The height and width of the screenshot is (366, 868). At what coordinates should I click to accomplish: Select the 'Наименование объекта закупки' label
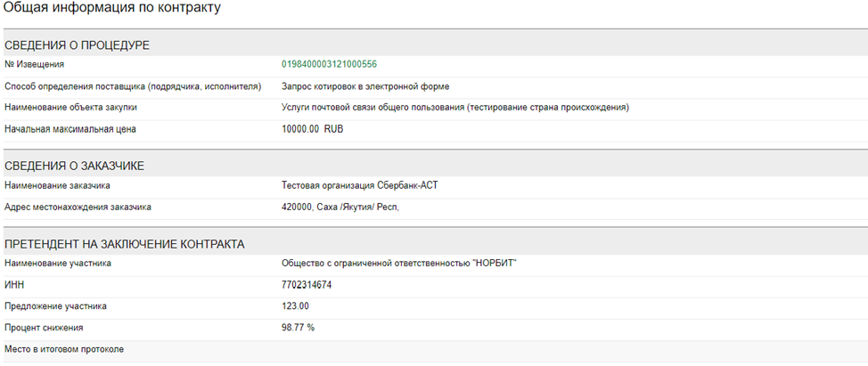[x=71, y=108]
